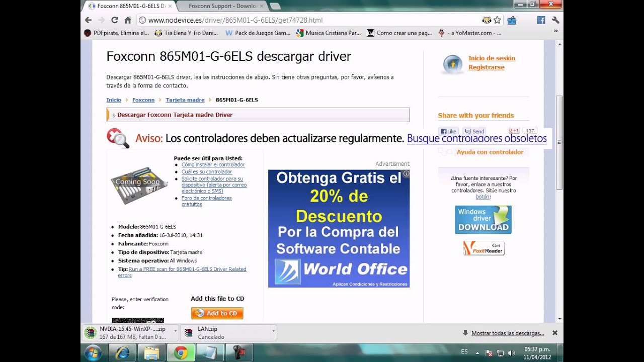Click the browser back arrow

click(89, 20)
